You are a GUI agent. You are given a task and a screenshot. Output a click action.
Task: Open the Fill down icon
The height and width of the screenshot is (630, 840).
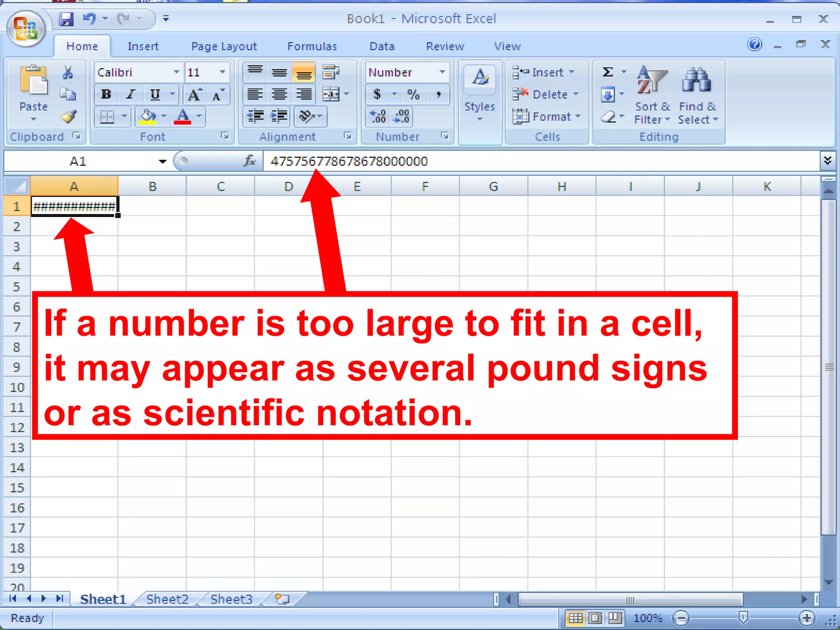click(608, 95)
